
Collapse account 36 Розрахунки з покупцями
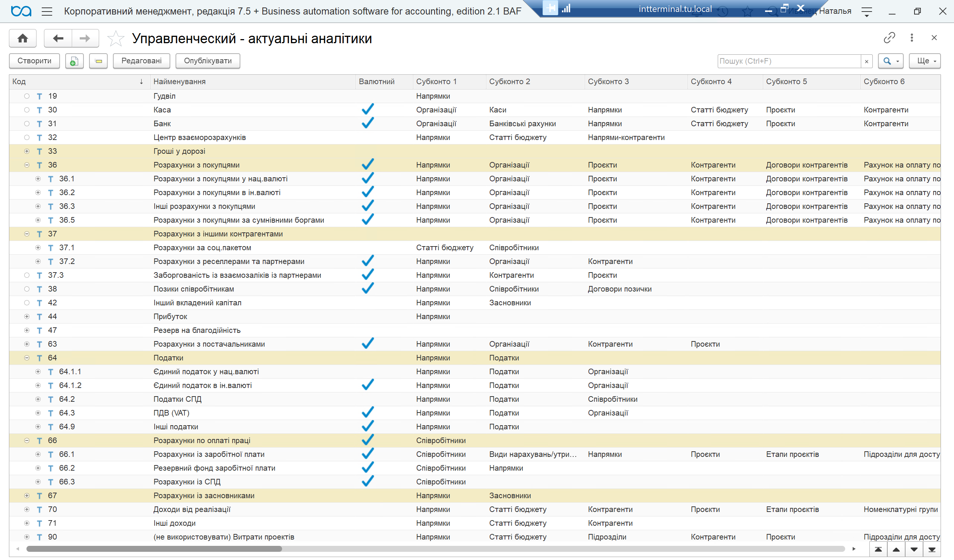coord(26,165)
